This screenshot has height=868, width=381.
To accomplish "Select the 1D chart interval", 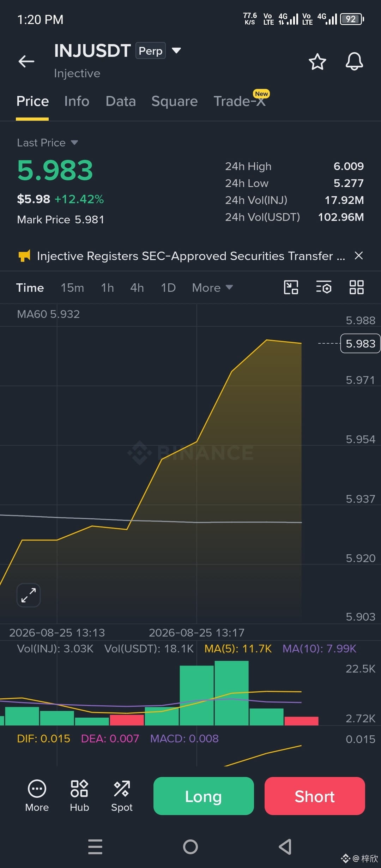I will click(x=168, y=288).
